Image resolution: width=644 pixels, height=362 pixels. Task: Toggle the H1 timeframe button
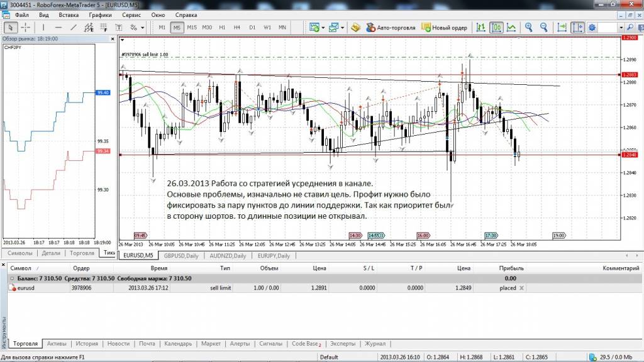222,28
